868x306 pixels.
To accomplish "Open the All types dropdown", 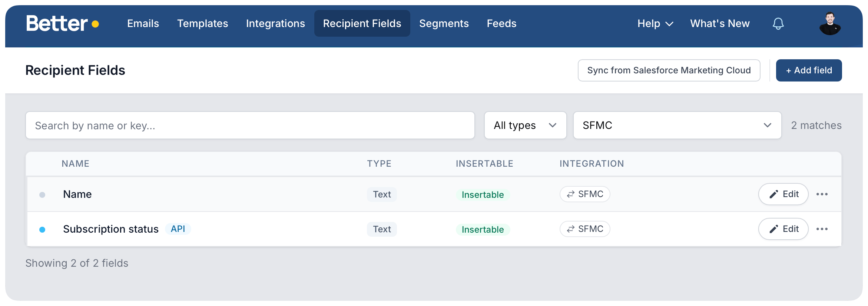I will point(525,125).
